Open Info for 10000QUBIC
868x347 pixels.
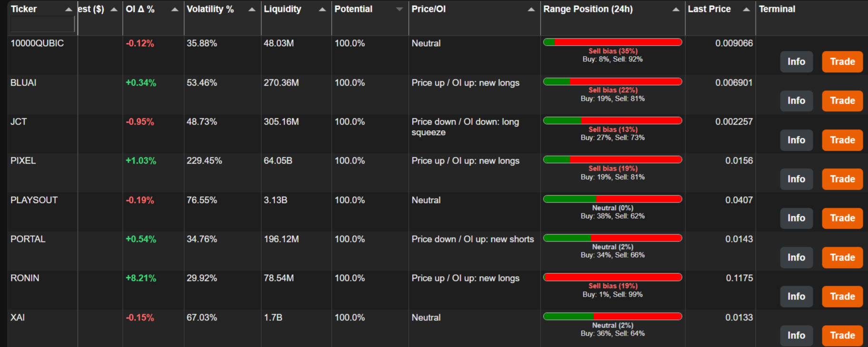coord(796,62)
